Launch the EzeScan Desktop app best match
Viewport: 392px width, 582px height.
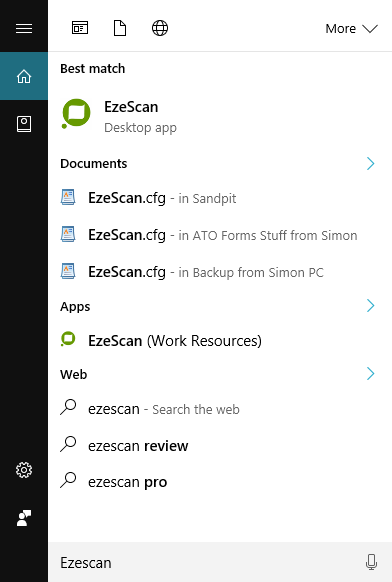click(220, 115)
